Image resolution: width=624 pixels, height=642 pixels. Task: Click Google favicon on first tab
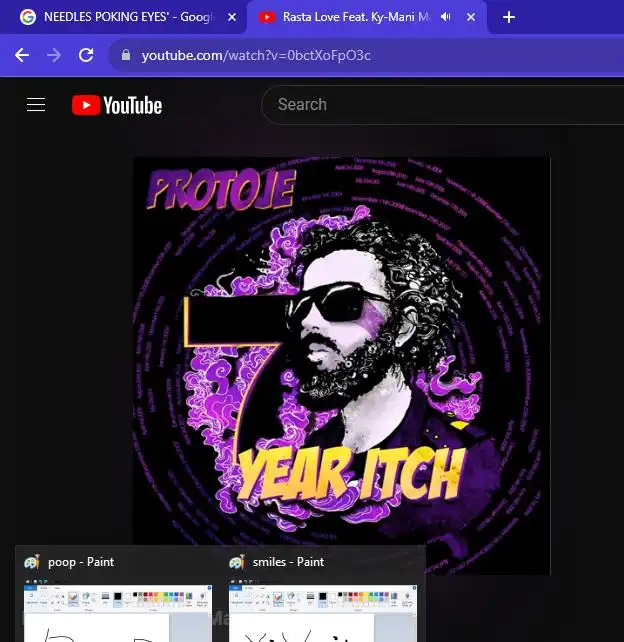tap(28, 17)
